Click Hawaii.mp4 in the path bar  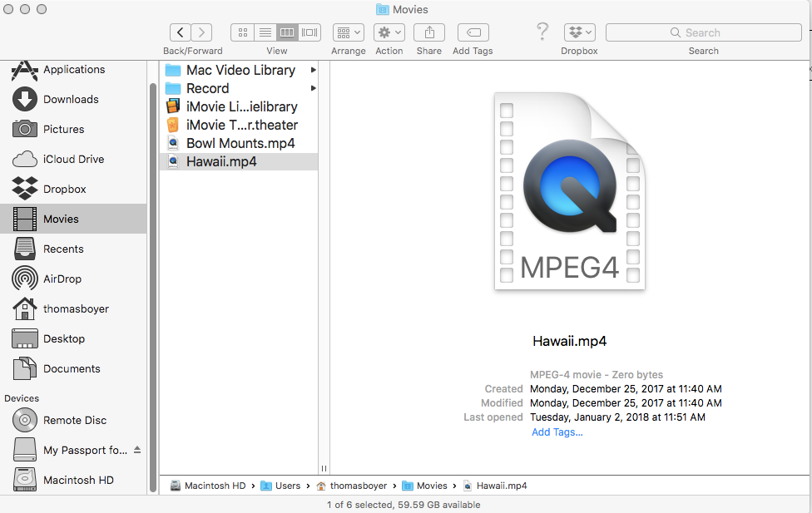coord(495,486)
